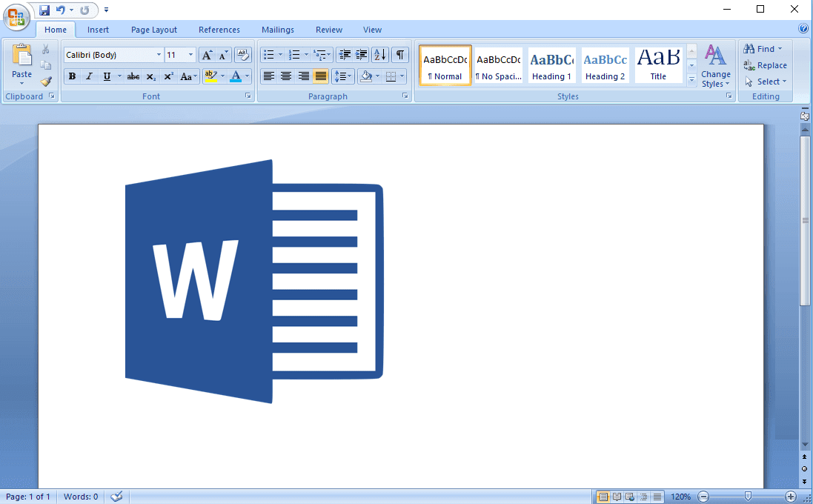Expand the Customize Quick Access Toolbar menu
This screenshot has width=813, height=504.
point(106,10)
